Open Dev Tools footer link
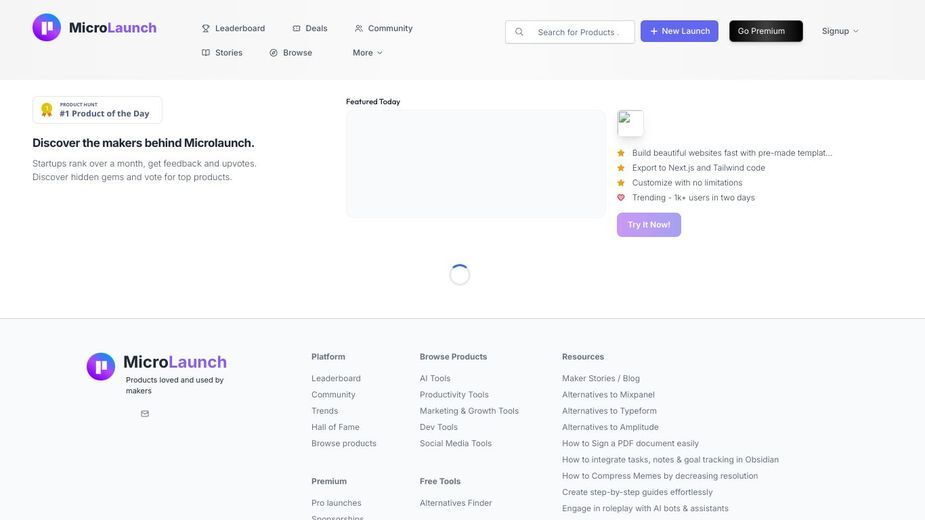Image resolution: width=925 pixels, height=520 pixels. pos(438,427)
